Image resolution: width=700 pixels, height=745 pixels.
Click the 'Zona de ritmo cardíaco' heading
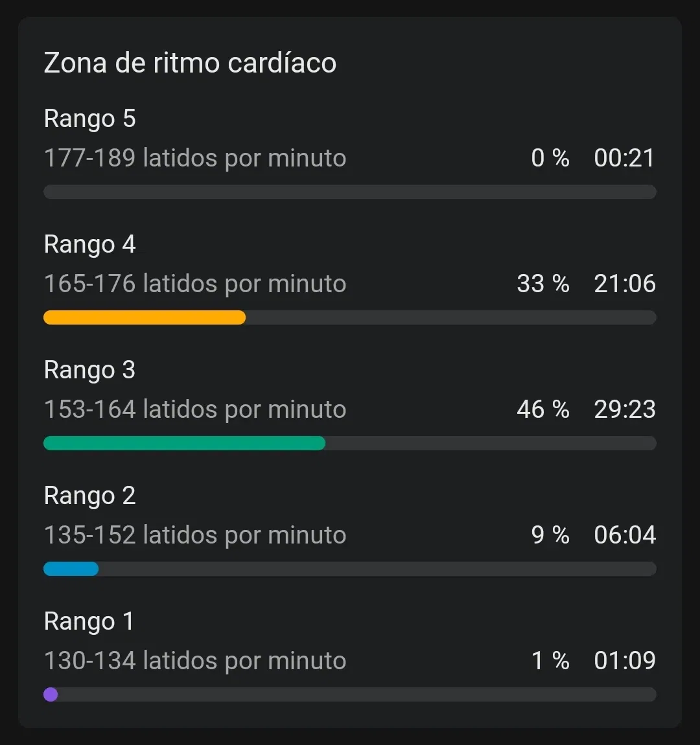190,63
